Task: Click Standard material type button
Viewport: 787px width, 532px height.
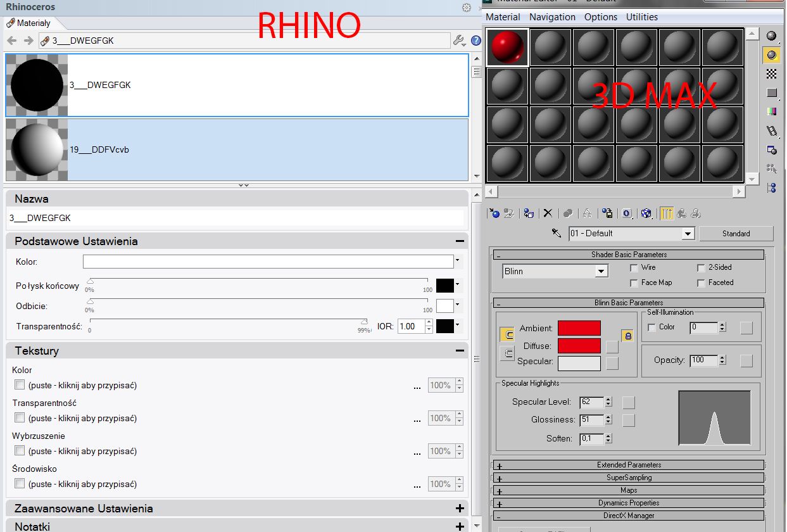Action: (736, 234)
